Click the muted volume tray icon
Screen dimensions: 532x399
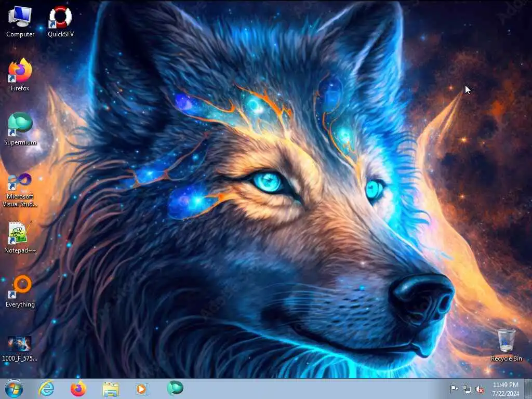pyautogui.click(x=480, y=390)
